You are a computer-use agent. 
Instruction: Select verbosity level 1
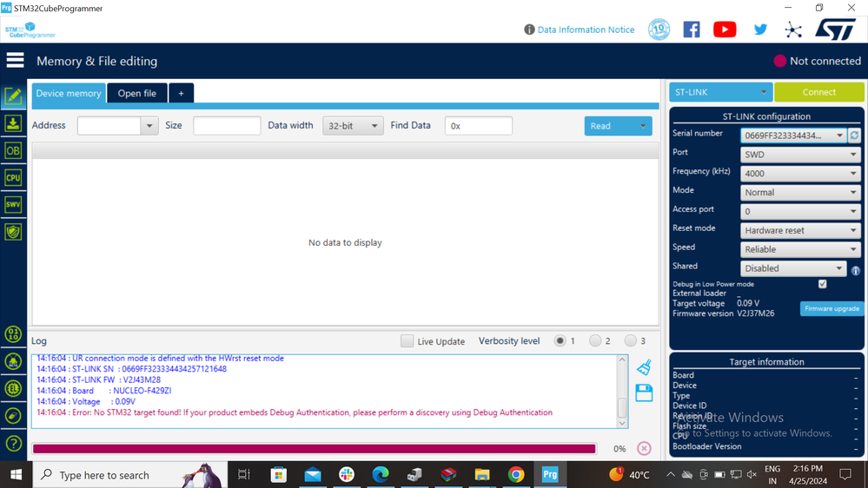point(560,341)
